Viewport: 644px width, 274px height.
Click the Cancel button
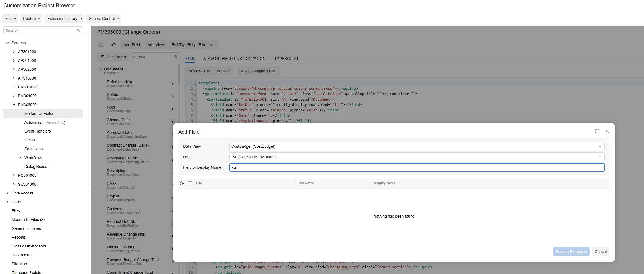pos(600,252)
